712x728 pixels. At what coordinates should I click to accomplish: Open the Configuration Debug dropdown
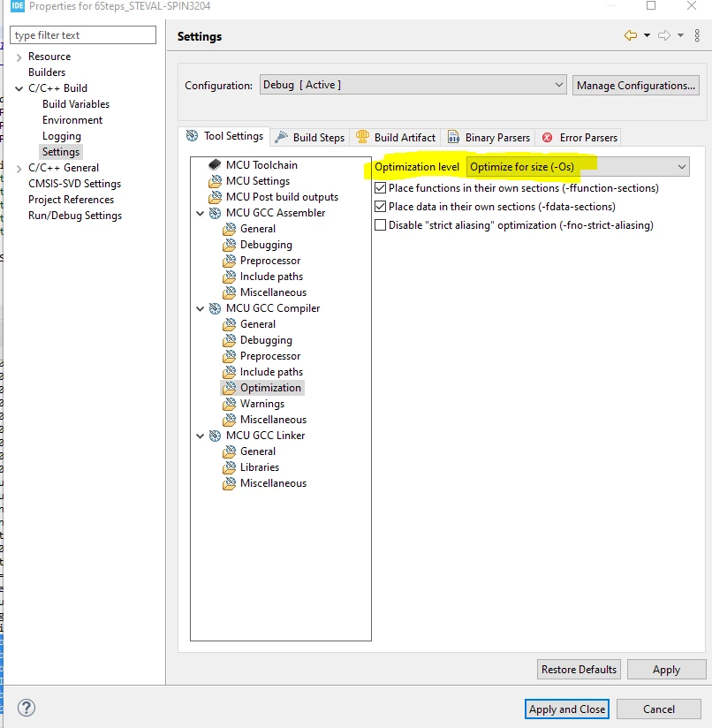coord(413,85)
